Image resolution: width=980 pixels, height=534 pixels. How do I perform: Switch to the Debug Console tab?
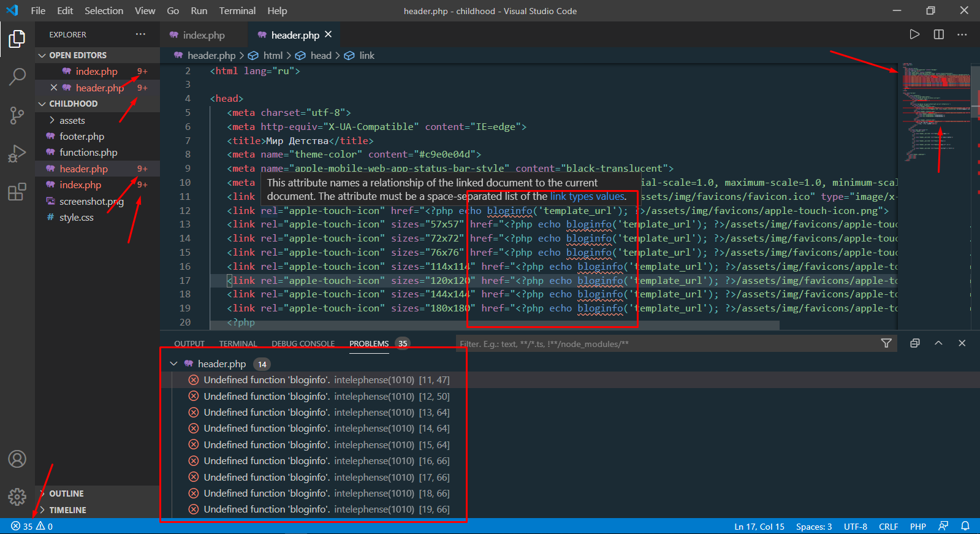click(303, 343)
